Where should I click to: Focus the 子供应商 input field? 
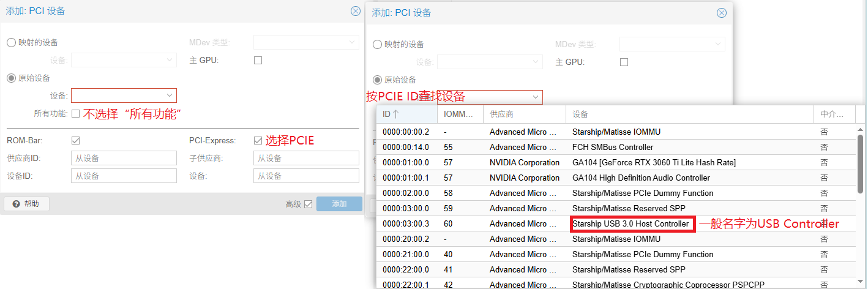click(306, 158)
